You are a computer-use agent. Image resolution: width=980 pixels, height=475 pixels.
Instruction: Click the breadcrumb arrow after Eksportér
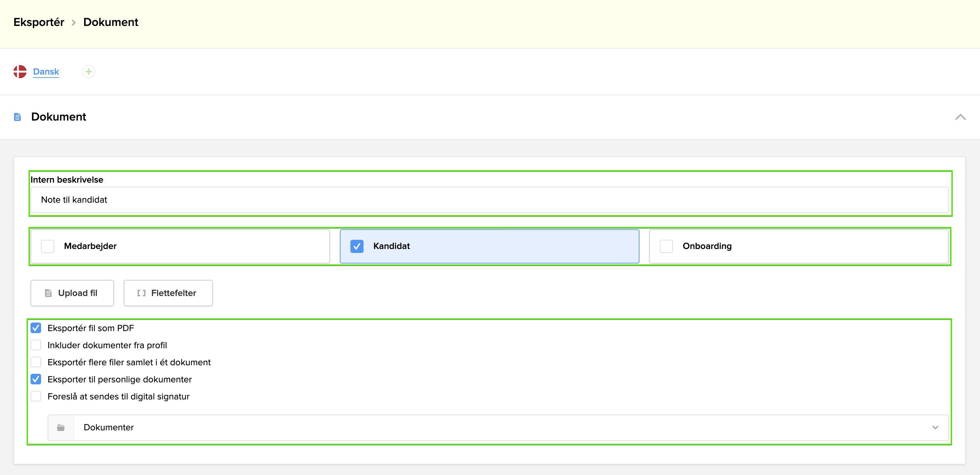click(74, 23)
